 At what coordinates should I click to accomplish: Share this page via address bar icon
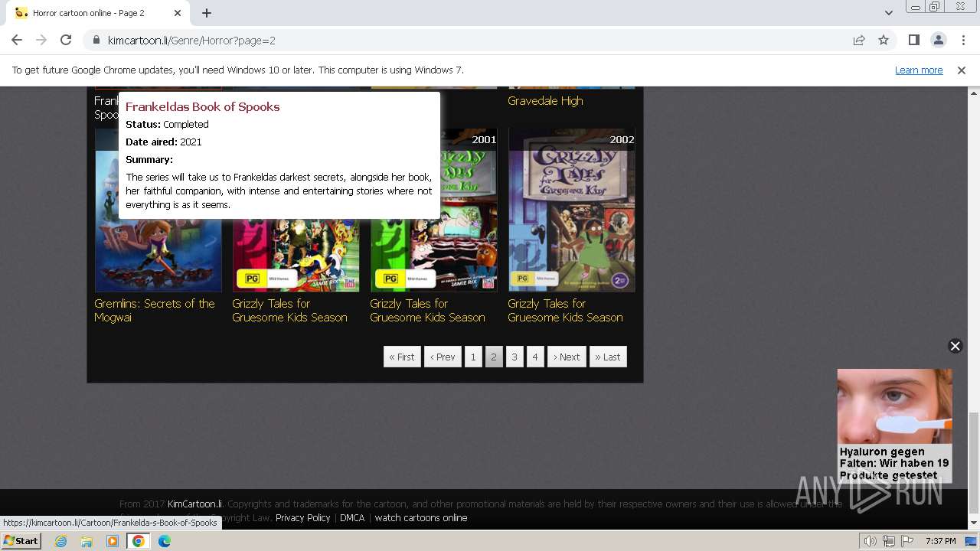[x=859, y=40]
